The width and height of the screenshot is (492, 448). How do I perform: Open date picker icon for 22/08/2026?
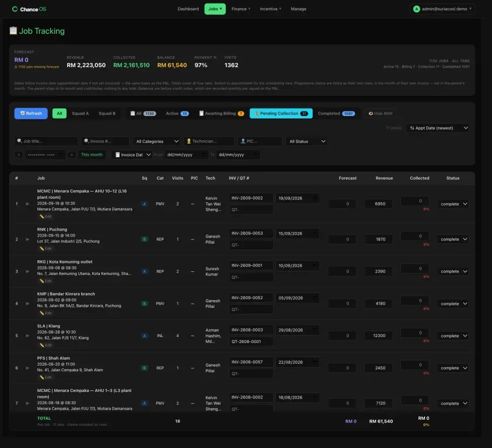(315, 362)
